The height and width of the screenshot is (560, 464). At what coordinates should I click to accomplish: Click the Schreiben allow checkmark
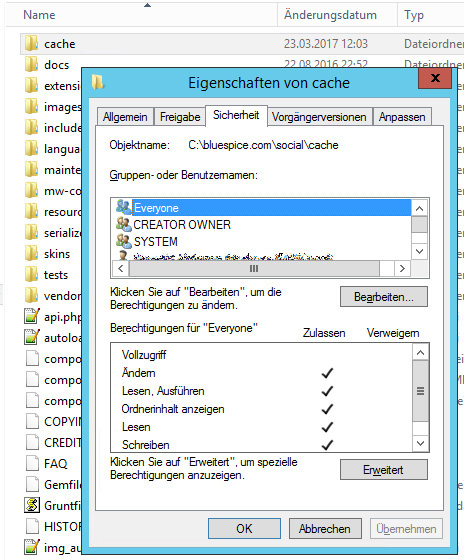pyautogui.click(x=327, y=445)
